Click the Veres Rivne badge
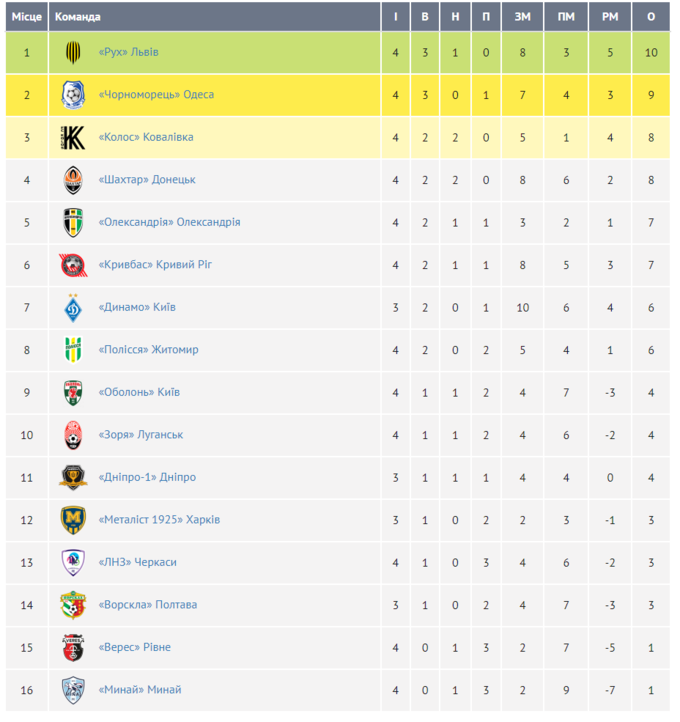 click(x=73, y=647)
